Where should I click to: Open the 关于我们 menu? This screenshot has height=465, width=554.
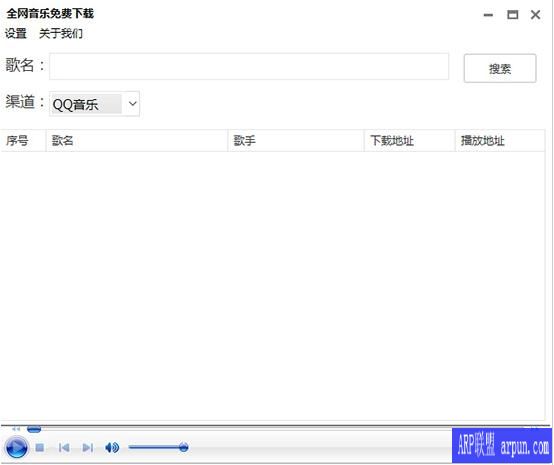point(61,34)
